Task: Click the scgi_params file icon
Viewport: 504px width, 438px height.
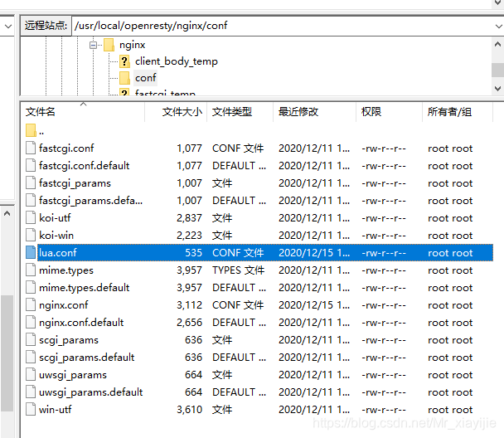Action: tap(31, 339)
